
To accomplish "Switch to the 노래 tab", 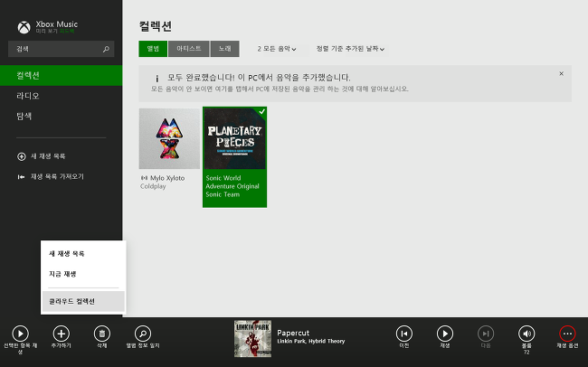I will click(225, 49).
